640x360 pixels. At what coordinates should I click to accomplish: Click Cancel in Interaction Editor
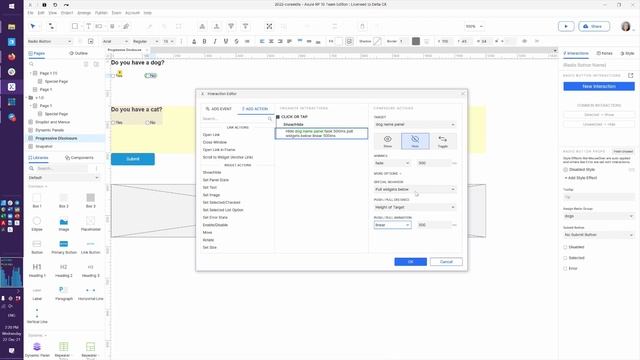click(x=446, y=262)
